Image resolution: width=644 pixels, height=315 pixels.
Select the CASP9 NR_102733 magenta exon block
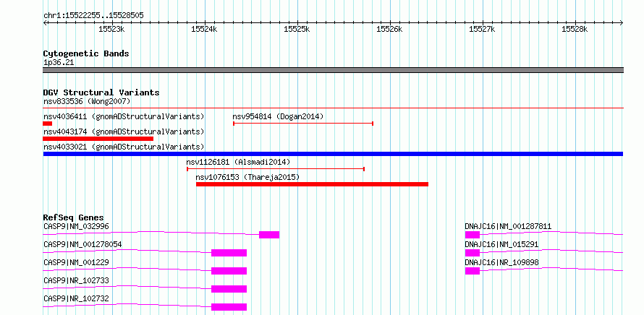[x=229, y=289]
